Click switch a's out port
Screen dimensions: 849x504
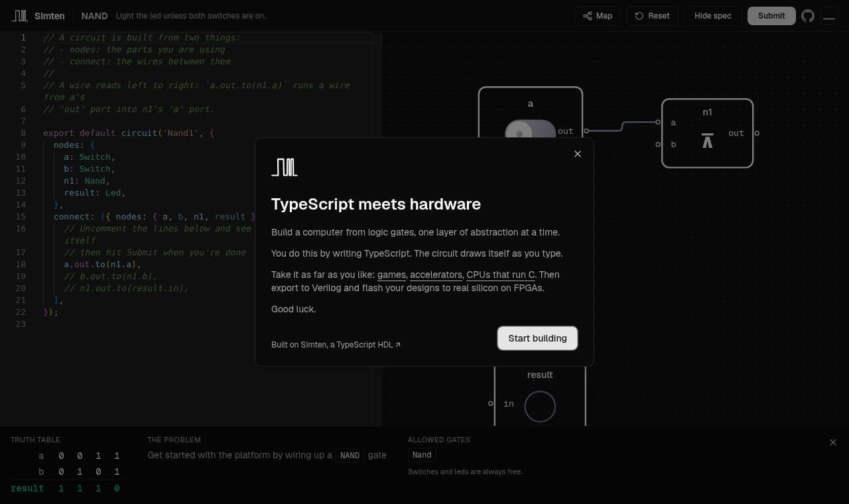(x=586, y=131)
